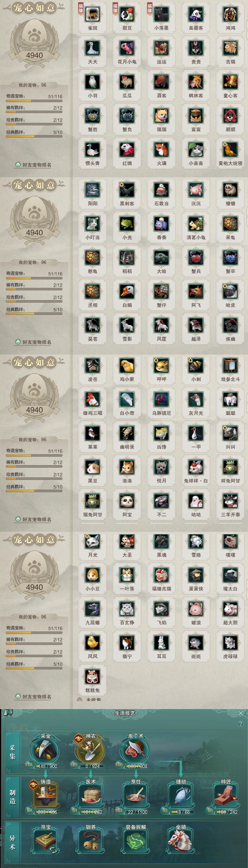The image size is (248, 868).
Task: Click the help question mark button
Action: tap(240, 724)
